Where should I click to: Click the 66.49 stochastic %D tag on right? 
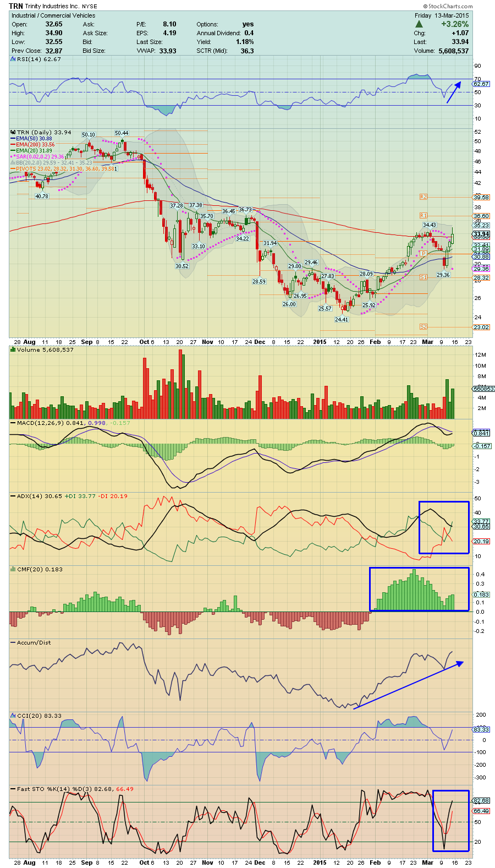(481, 811)
